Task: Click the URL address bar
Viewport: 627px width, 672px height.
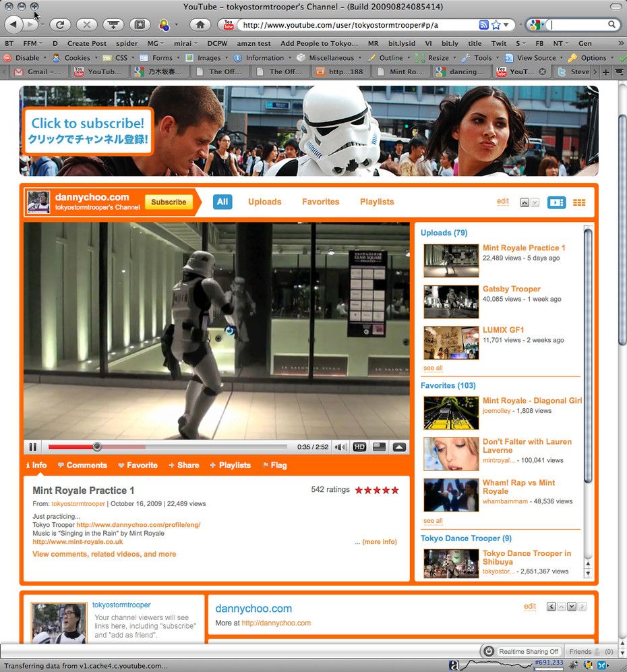Action: click(359, 25)
